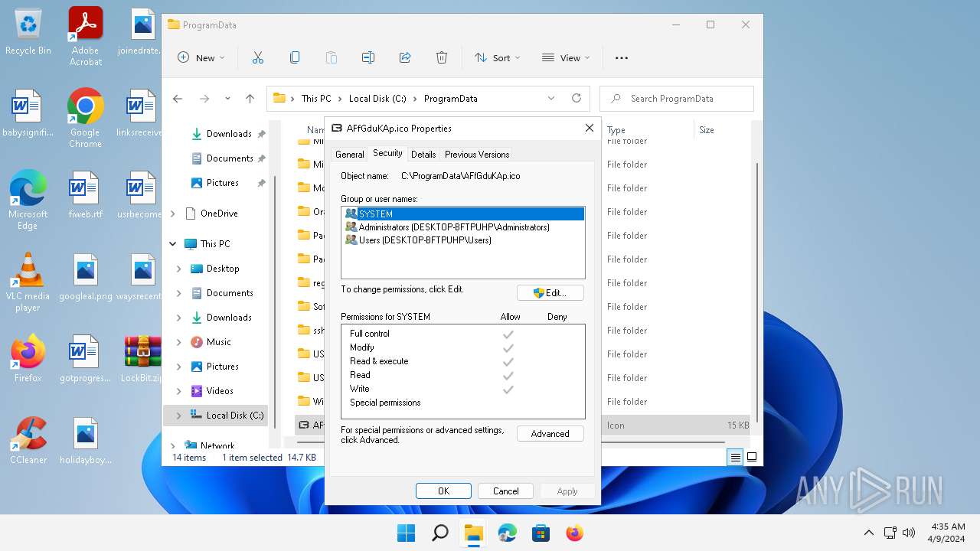Click OK in Properties dialog
The height and width of the screenshot is (551, 980).
tap(443, 491)
